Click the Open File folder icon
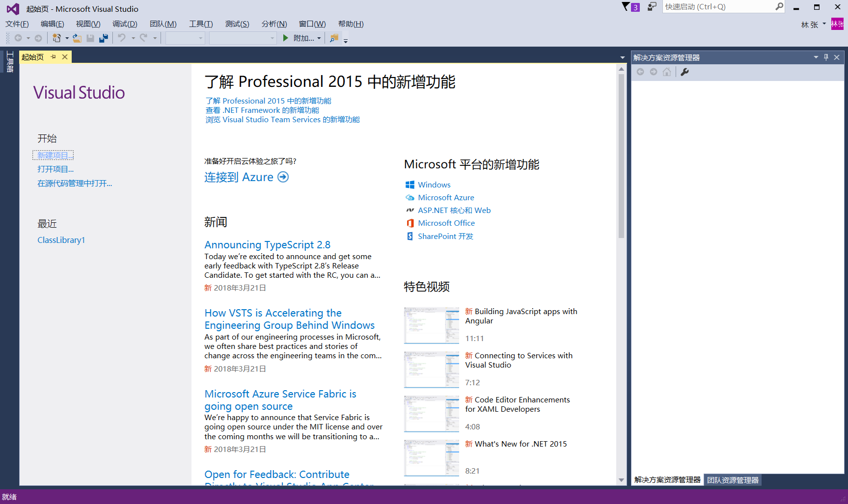This screenshot has height=504, width=848. point(77,38)
